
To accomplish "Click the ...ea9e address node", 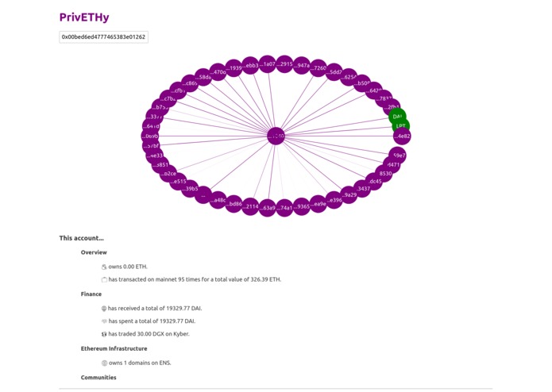I will (318, 204).
